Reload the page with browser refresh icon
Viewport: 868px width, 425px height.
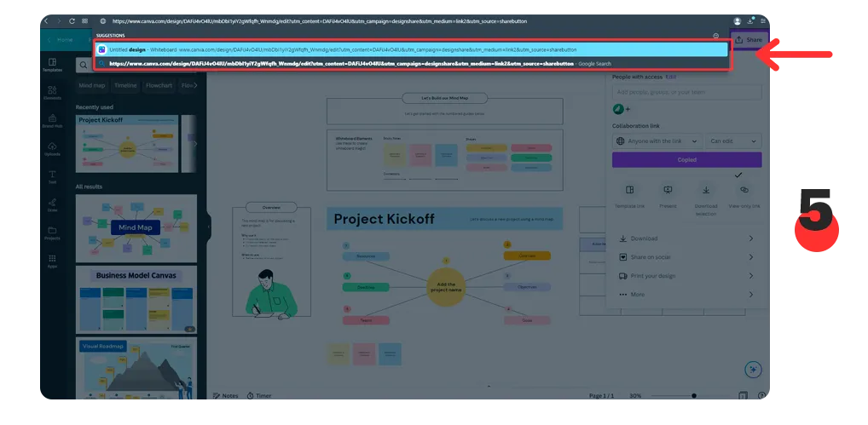[72, 20]
